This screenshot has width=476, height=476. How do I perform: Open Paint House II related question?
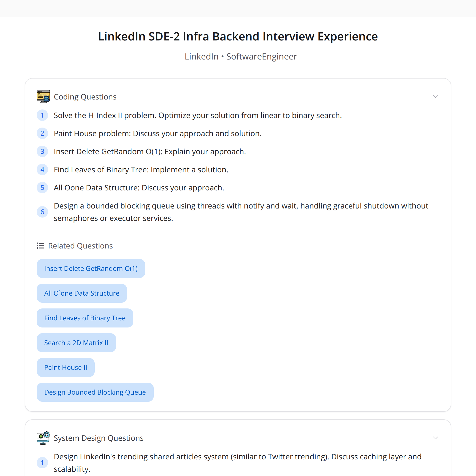tap(66, 368)
